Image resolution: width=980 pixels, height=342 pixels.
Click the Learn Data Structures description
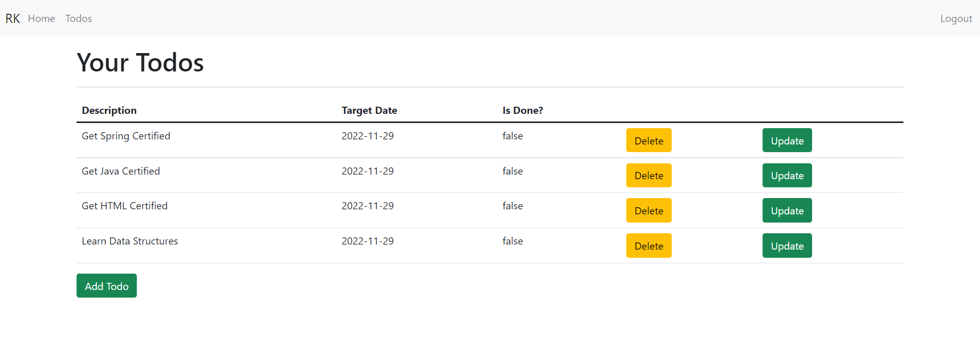130,241
